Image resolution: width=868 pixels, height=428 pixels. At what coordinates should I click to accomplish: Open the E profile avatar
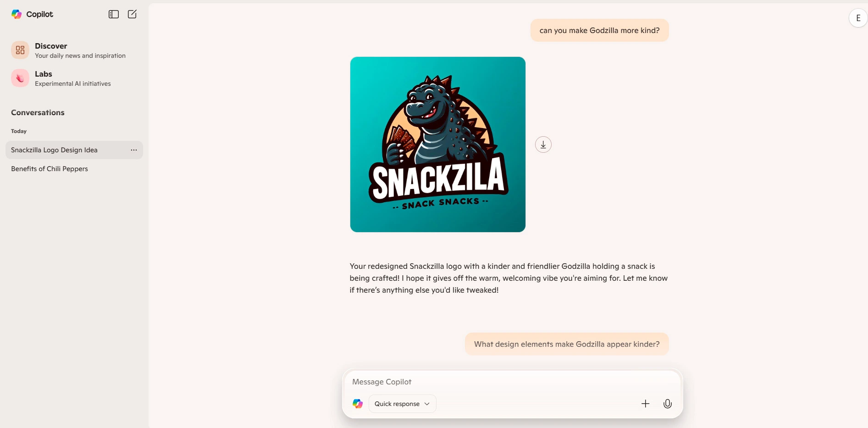pyautogui.click(x=858, y=18)
